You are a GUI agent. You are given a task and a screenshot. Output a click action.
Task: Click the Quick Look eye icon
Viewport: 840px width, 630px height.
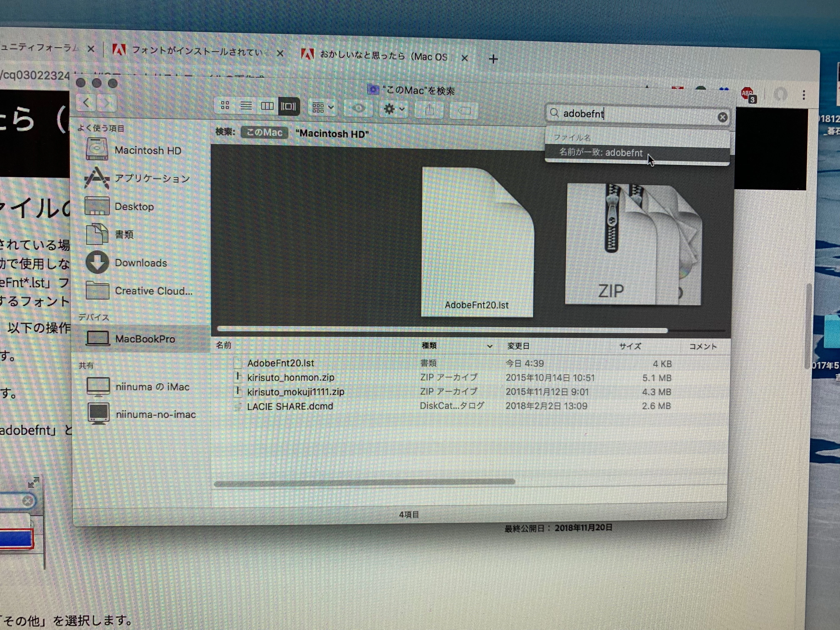[x=358, y=109]
